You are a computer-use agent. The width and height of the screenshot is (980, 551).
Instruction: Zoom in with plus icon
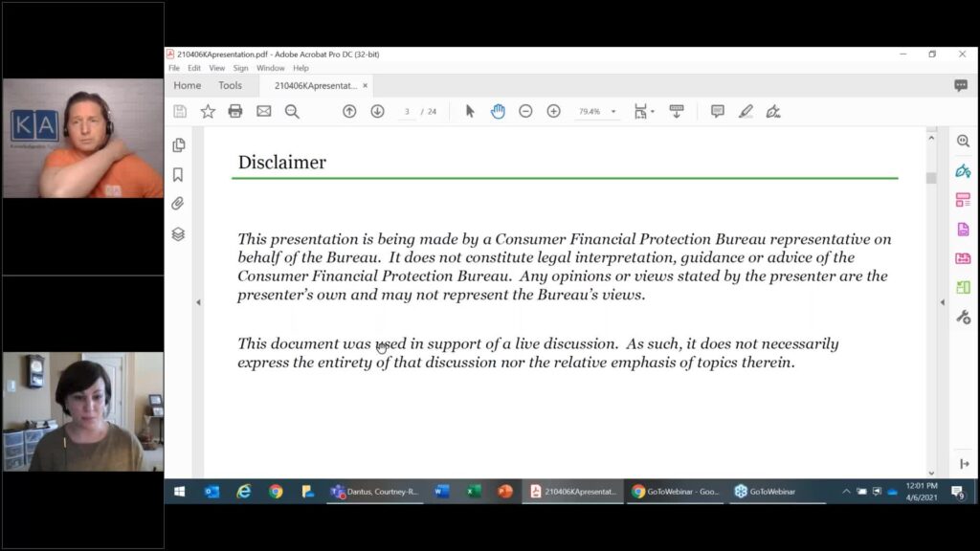tap(554, 111)
